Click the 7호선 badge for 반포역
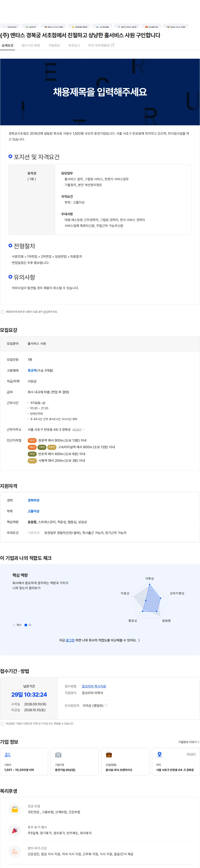 32,454
